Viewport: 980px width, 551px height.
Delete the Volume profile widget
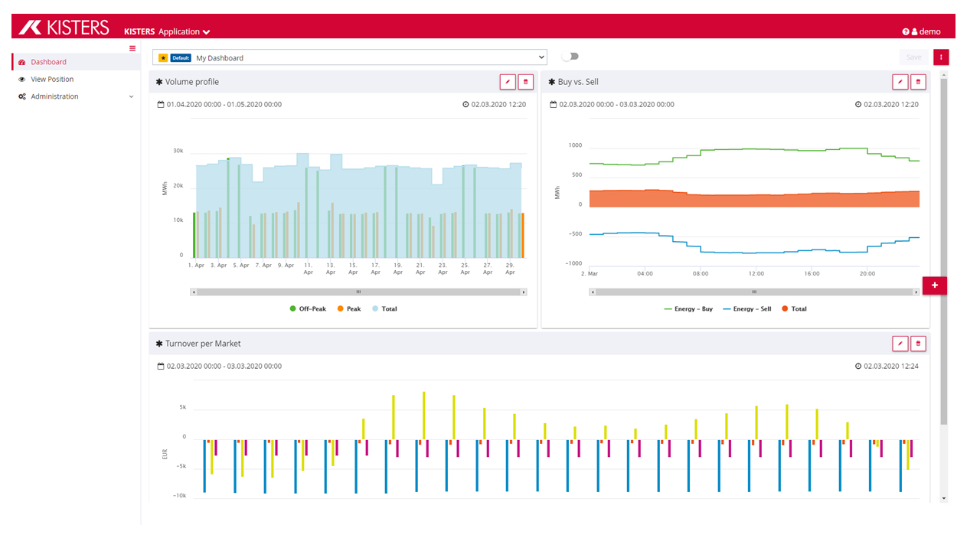coord(525,82)
